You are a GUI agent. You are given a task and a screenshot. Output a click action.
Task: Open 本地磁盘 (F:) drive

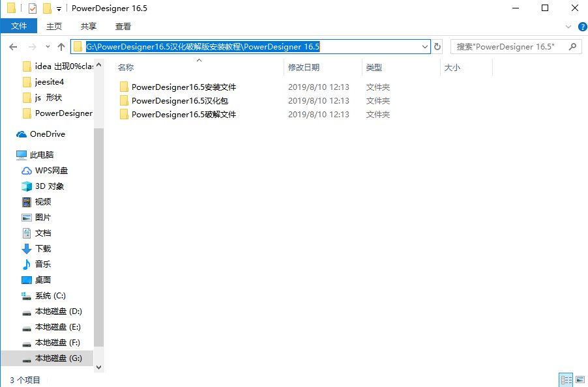click(x=51, y=343)
